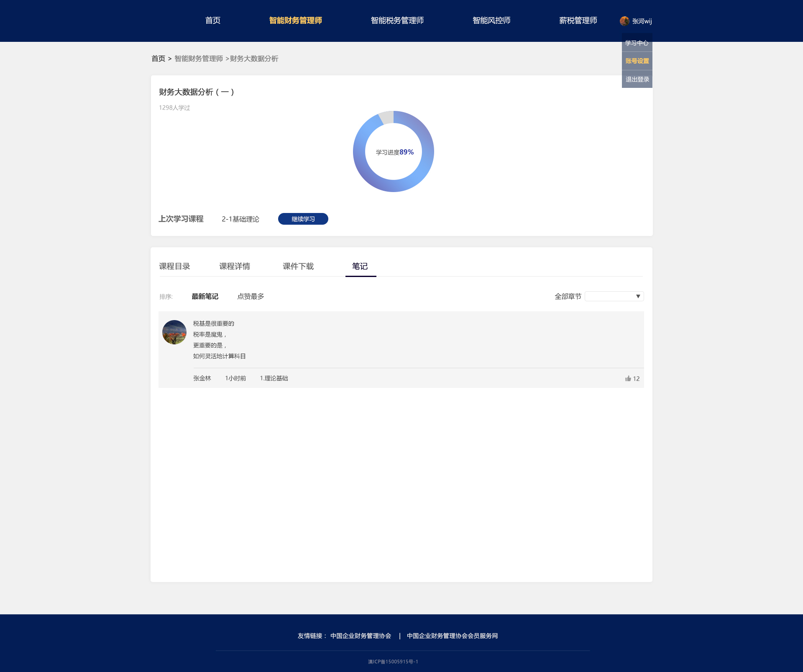Click the 1.理论基础 chapter tag
Image resolution: width=803 pixels, height=672 pixels.
pyautogui.click(x=274, y=378)
